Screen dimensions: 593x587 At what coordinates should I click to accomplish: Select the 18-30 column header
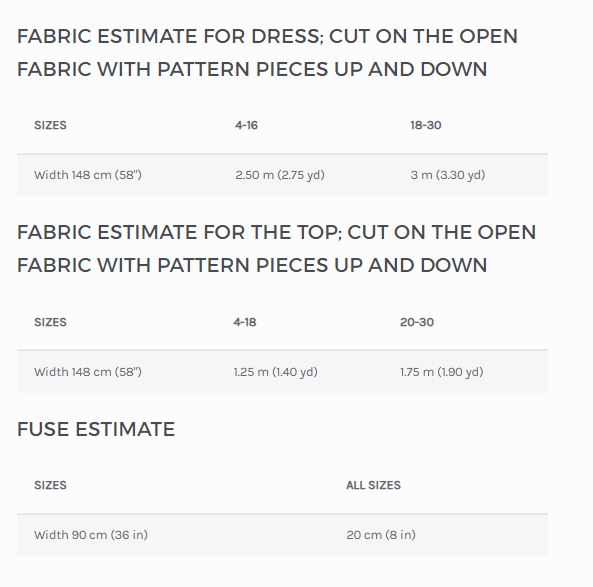tap(426, 125)
